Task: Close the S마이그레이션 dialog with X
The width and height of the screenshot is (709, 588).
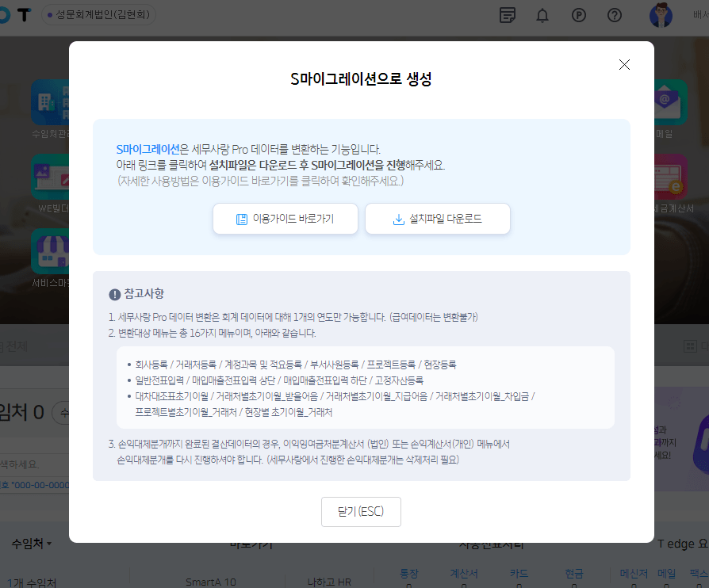Action: click(624, 65)
